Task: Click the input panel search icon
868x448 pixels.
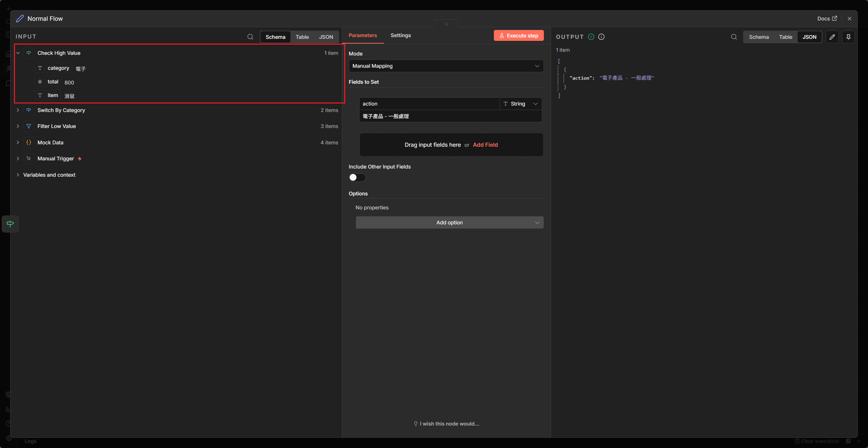Action: [250, 37]
